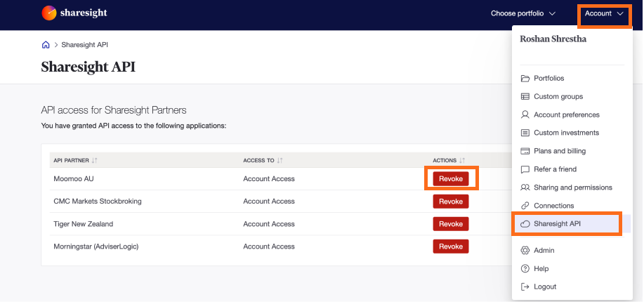Open Admin from the account menu
Viewport: 644px width, 302px height.
pyautogui.click(x=544, y=250)
